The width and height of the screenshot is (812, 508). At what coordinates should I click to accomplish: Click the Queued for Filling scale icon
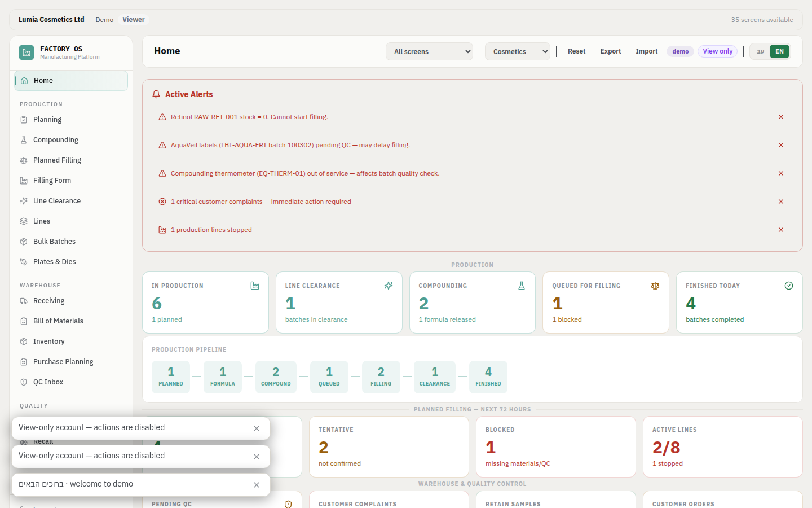[655, 286]
